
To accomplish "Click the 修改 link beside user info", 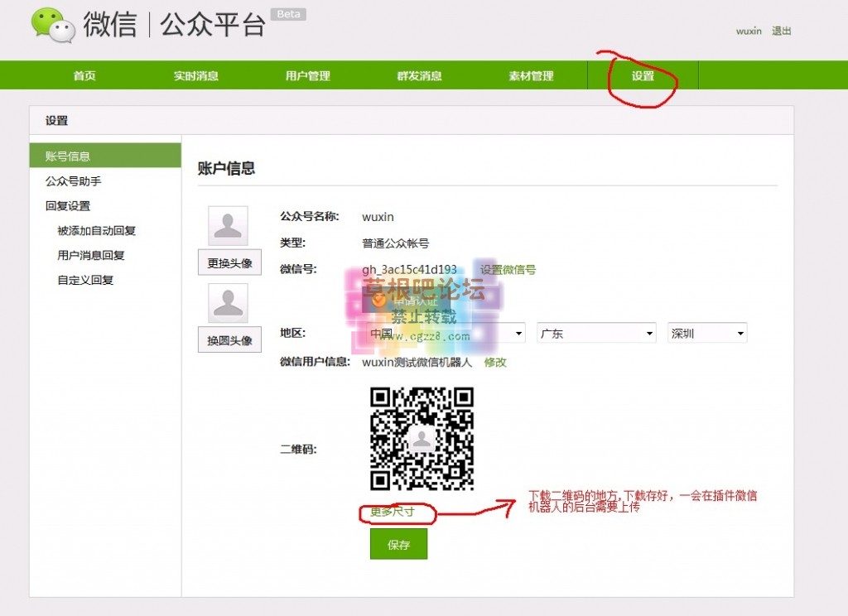I will tap(494, 363).
